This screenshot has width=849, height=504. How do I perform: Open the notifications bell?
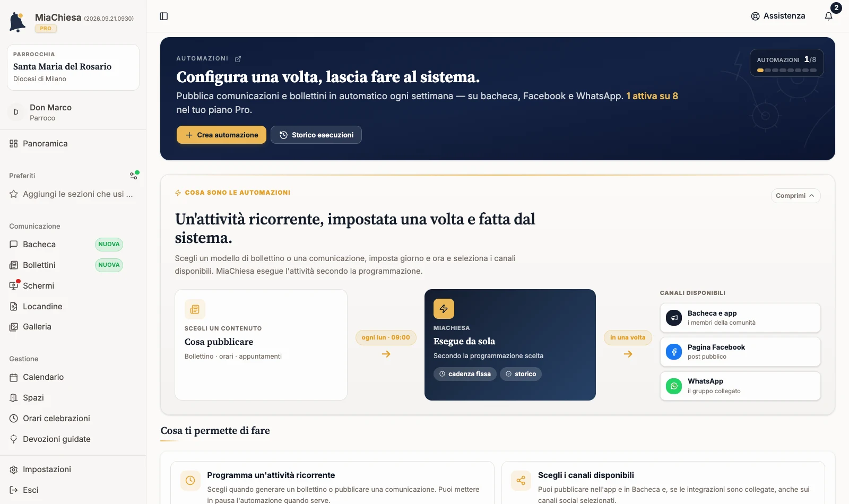click(829, 16)
